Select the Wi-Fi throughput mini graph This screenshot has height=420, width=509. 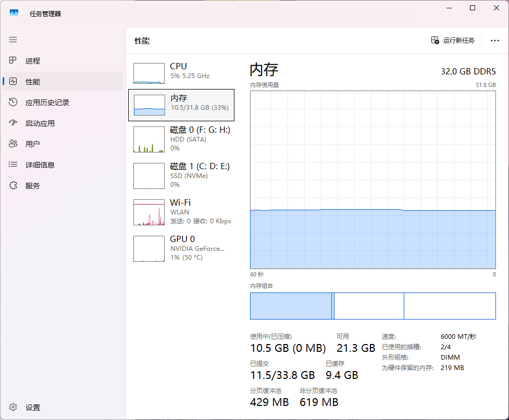pyautogui.click(x=149, y=212)
